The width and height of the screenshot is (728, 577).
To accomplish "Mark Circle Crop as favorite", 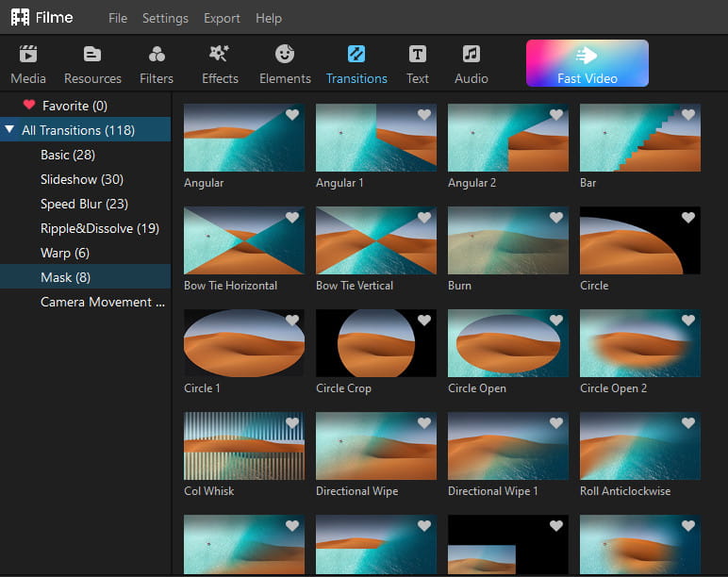I will 424,321.
